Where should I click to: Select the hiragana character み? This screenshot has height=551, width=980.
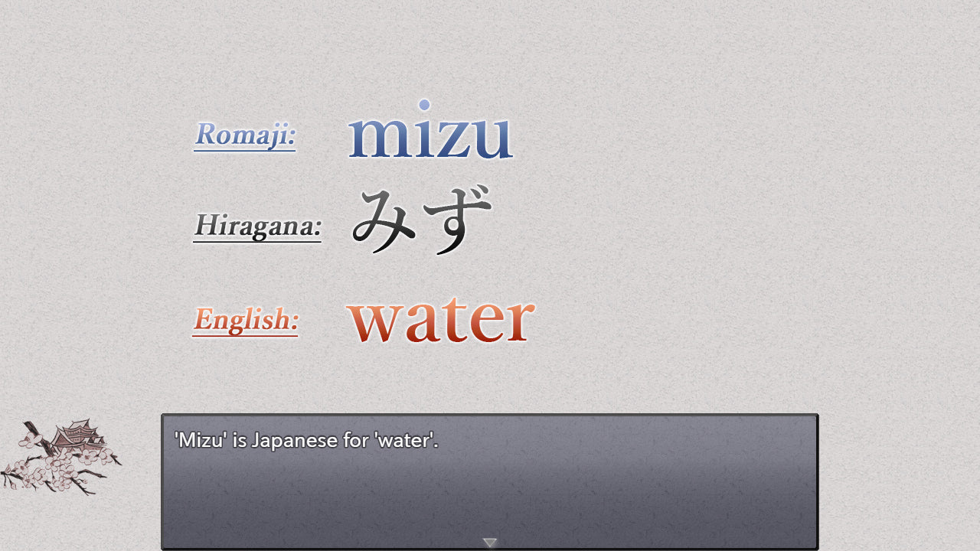[x=384, y=220]
